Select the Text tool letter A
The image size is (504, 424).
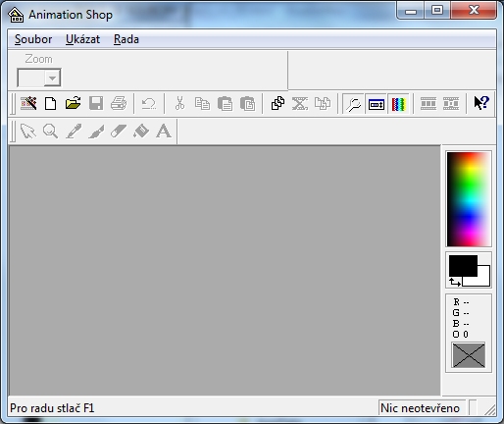click(x=164, y=132)
